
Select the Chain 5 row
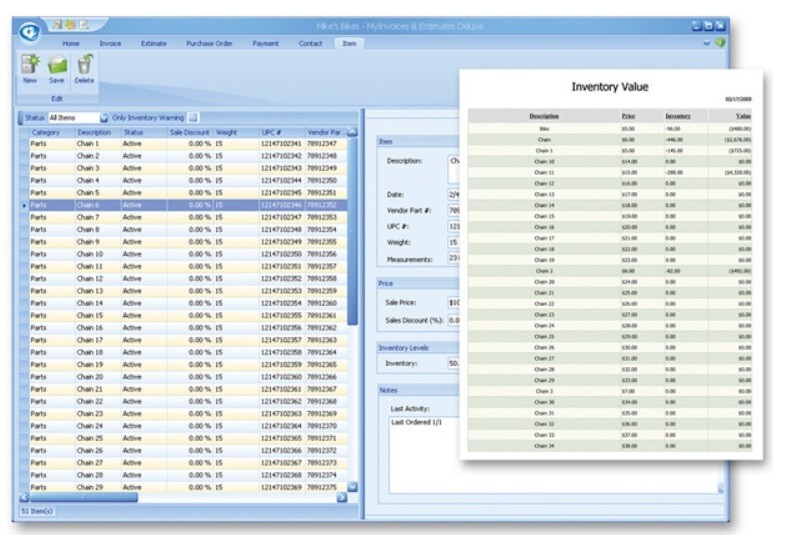(188, 193)
